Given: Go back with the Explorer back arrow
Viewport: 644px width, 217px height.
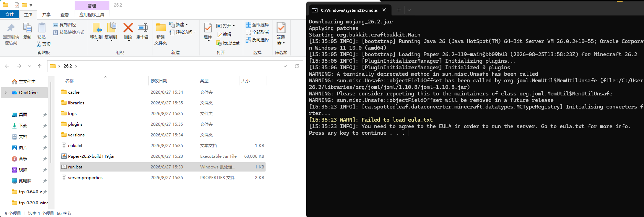Looking at the screenshot, I should [7, 66].
